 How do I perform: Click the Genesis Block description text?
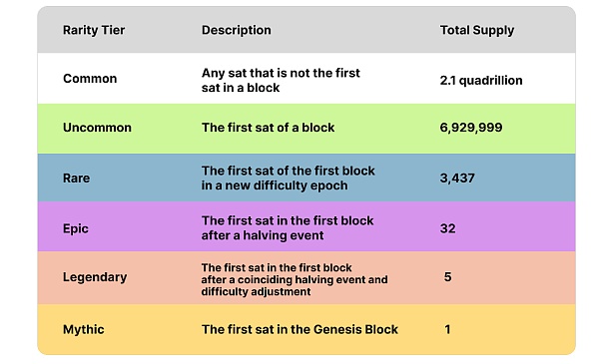[x=299, y=329]
